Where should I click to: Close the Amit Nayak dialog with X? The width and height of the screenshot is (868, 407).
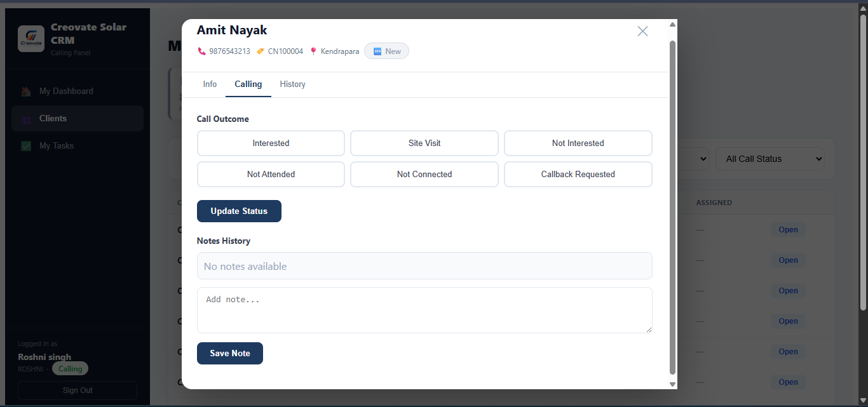[x=642, y=31]
